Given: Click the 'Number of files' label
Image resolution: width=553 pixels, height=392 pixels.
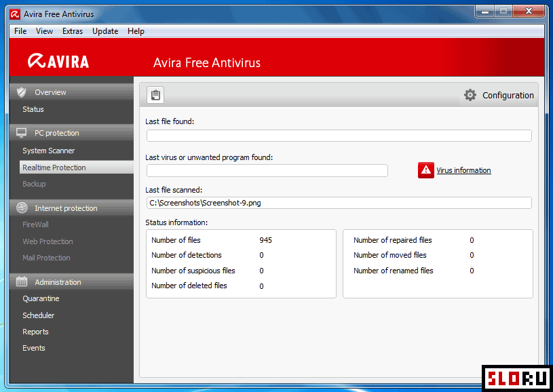Looking at the screenshot, I should 176,240.
